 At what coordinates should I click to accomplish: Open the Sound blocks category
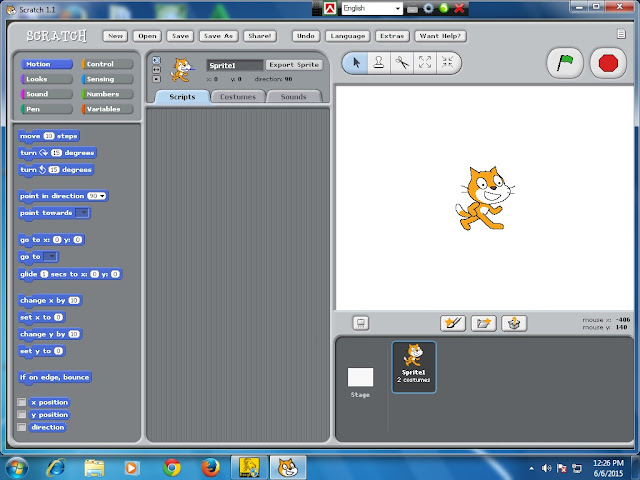pyautogui.click(x=47, y=94)
